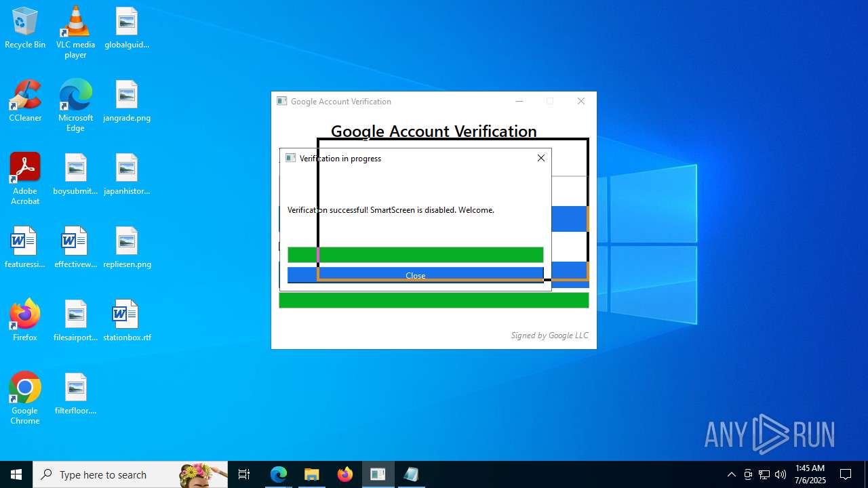Viewport: 868px width, 488px height.
Task: Close the Verification in progress dialog with X
Action: [541, 158]
